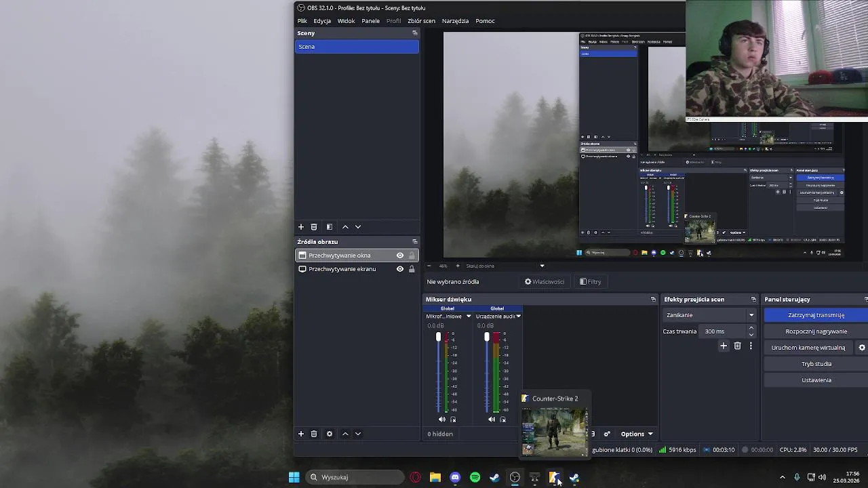Open the Zbiór scen menu
This screenshot has height=488, width=868.
click(x=421, y=21)
